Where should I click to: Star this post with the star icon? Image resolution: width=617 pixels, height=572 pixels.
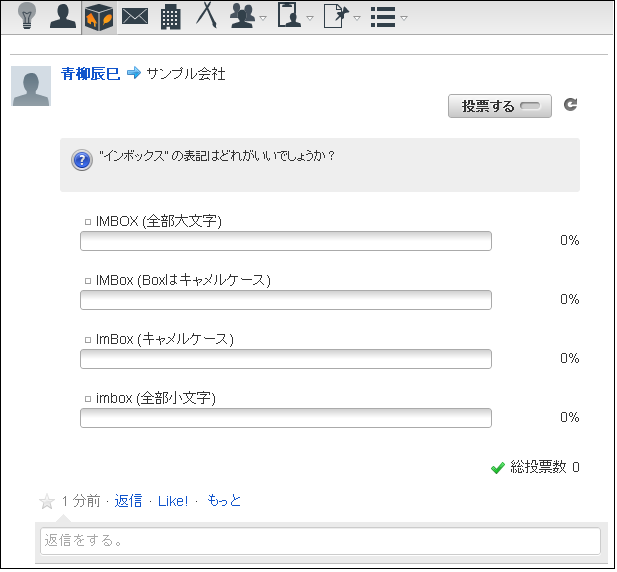click(47, 502)
